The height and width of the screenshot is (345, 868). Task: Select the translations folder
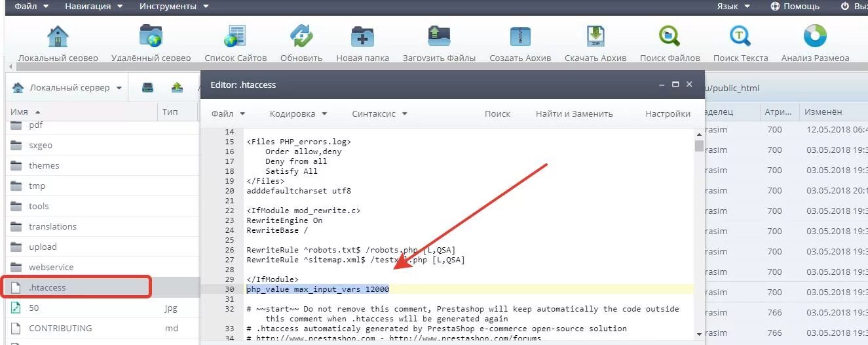click(x=102, y=226)
